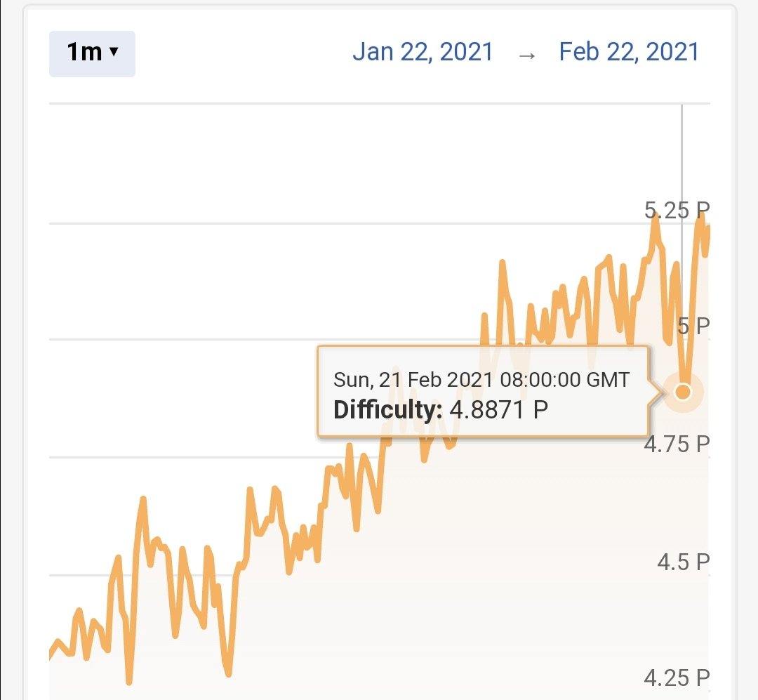Click the Difficulty 4.8871 P tooltip box
758x700 pixels.
(483, 392)
